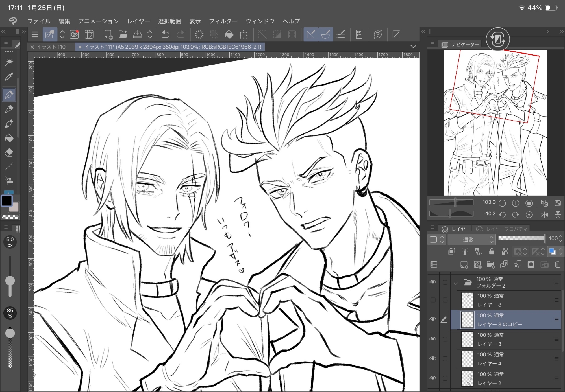Zoom in with the Navigator plus icon
Image resolution: width=565 pixels, height=392 pixels.
(x=516, y=203)
